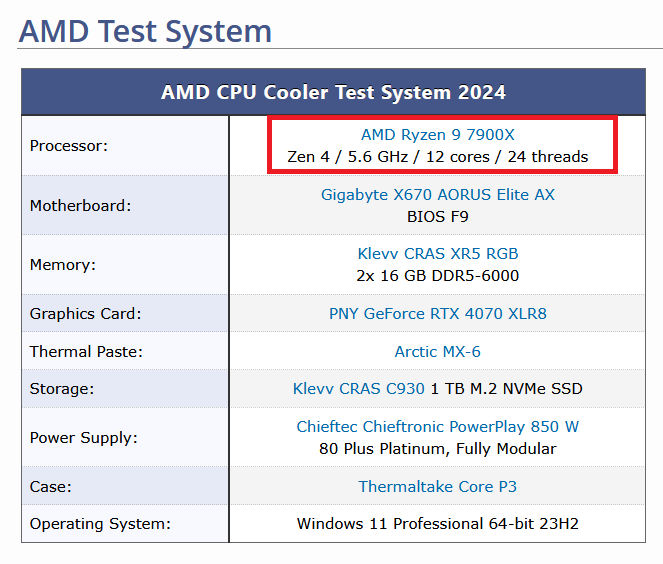Viewport: 663px width, 564px height.
Task: Open the Thermaltake Core P3 case link
Action: click(x=438, y=487)
